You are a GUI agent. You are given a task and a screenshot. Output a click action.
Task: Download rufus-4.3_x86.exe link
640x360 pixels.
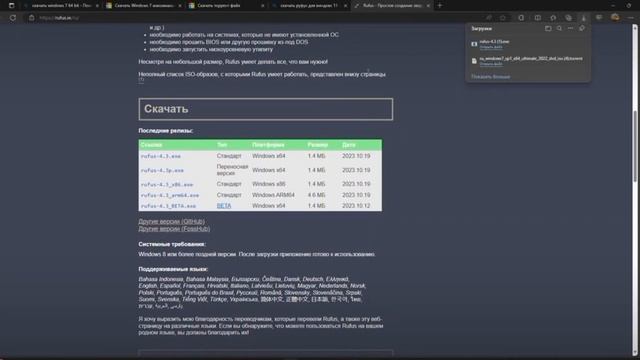[167, 184]
